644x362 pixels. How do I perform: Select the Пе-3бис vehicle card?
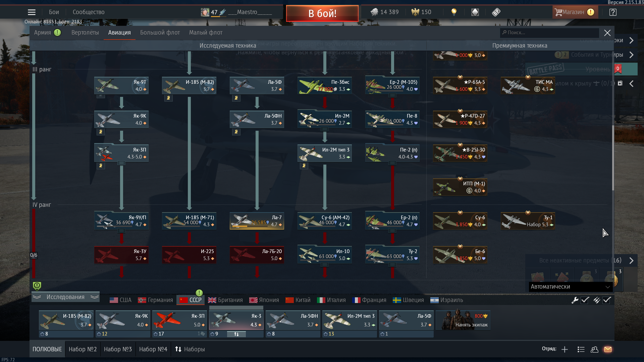click(325, 85)
